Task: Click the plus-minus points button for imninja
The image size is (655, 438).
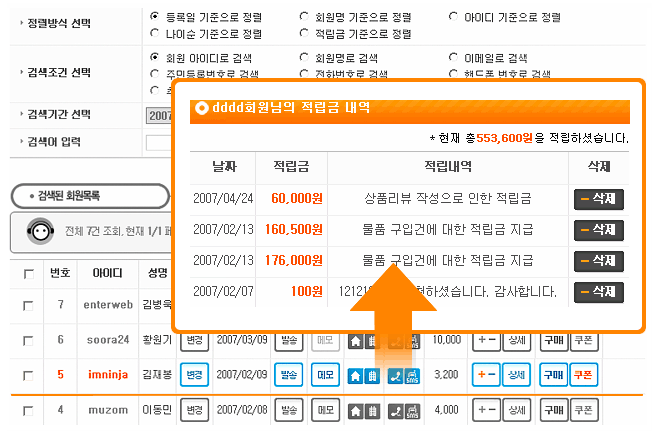Action: 485,376
